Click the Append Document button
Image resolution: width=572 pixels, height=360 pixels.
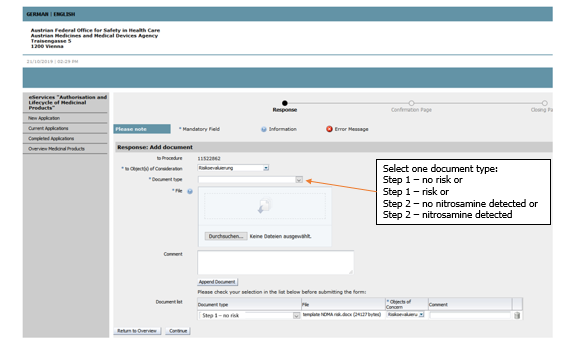tap(217, 282)
